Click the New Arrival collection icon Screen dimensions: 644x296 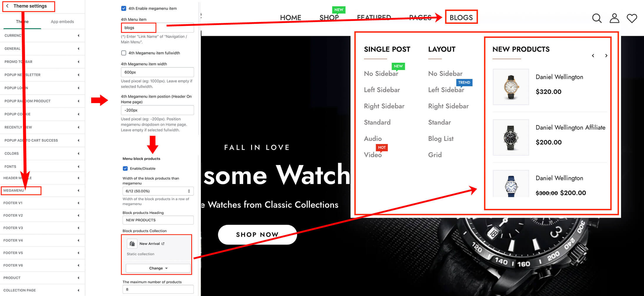coord(132,244)
